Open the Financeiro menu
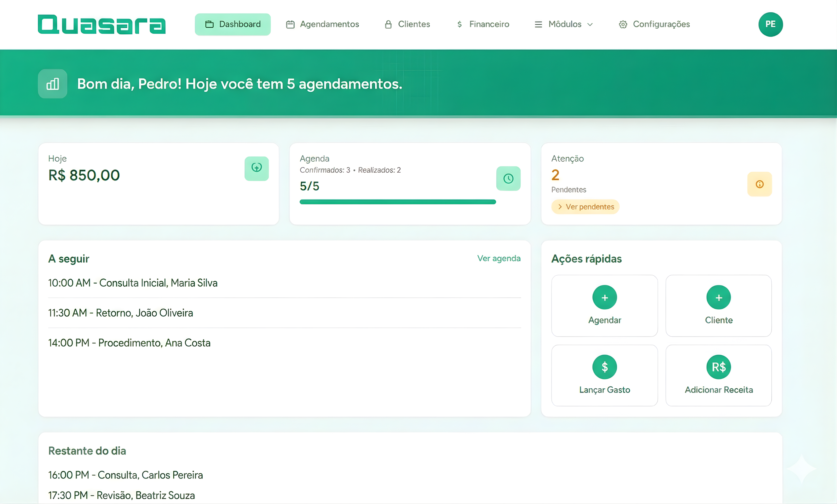 [482, 24]
